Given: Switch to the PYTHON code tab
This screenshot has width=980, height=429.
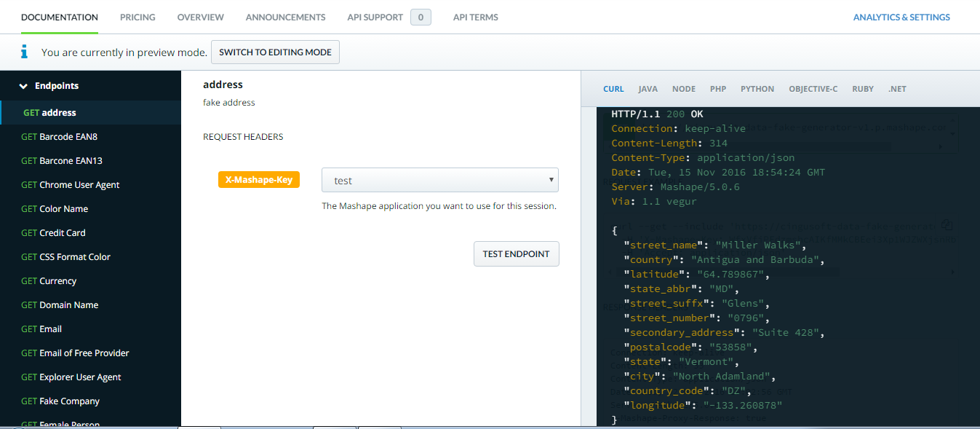Looking at the screenshot, I should (x=757, y=88).
